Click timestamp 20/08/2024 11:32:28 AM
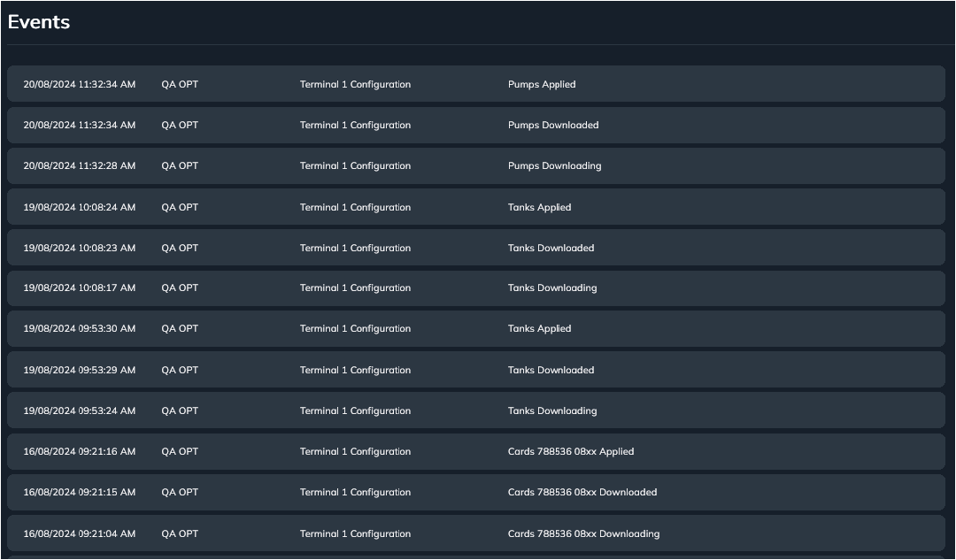 click(x=80, y=165)
